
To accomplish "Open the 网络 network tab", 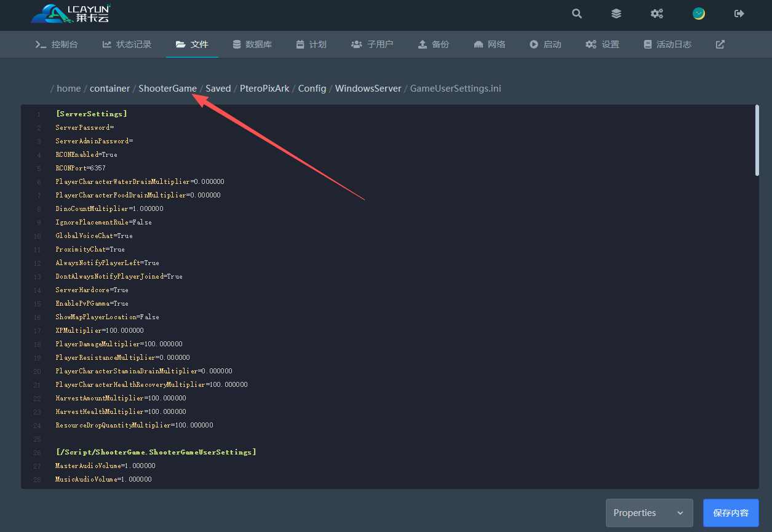I will coord(490,44).
